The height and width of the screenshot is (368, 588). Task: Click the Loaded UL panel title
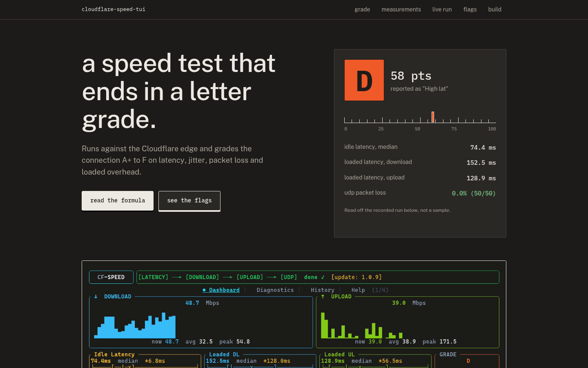[x=339, y=355]
